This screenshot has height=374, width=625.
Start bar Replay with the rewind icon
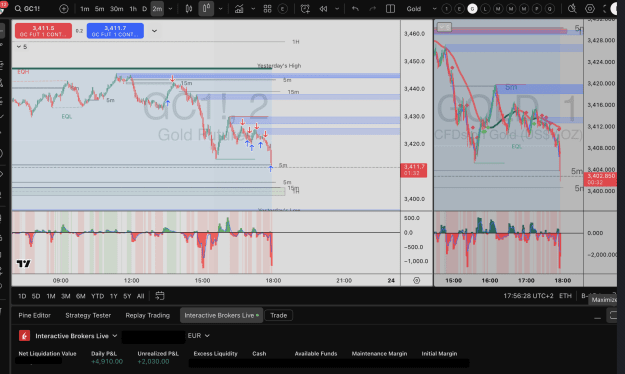[323, 9]
